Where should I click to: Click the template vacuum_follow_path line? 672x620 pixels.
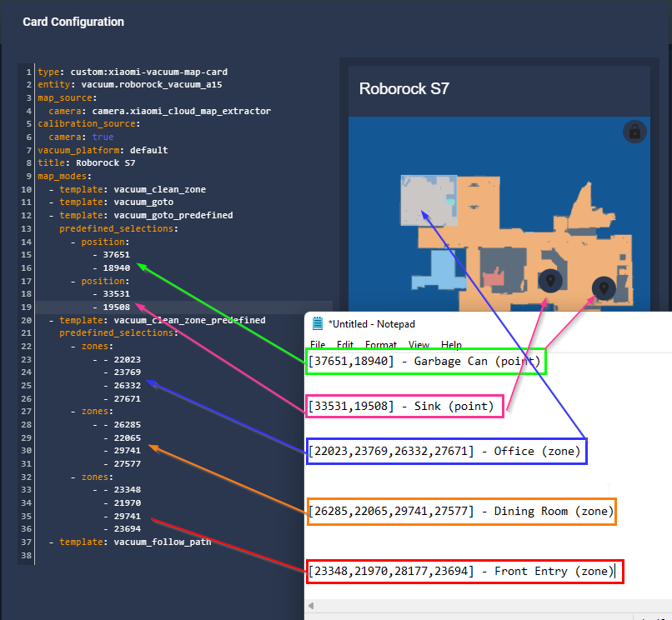coord(130,542)
